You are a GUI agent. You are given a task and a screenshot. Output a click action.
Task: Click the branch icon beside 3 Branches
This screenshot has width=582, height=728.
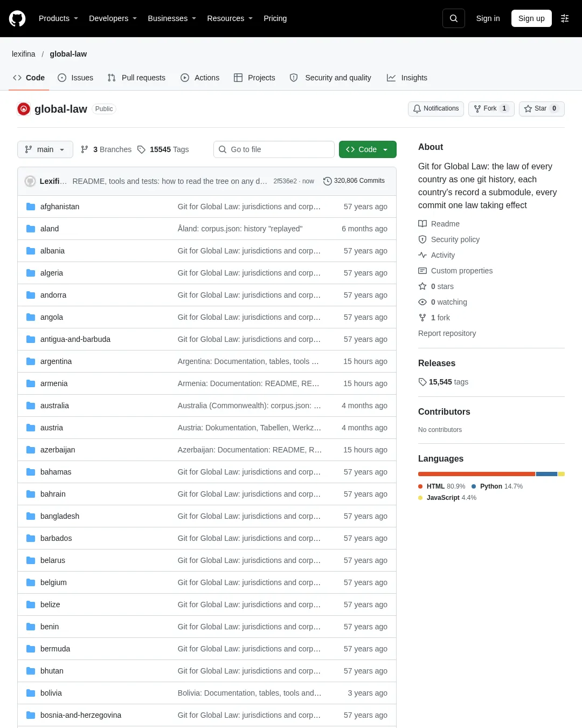coord(85,149)
